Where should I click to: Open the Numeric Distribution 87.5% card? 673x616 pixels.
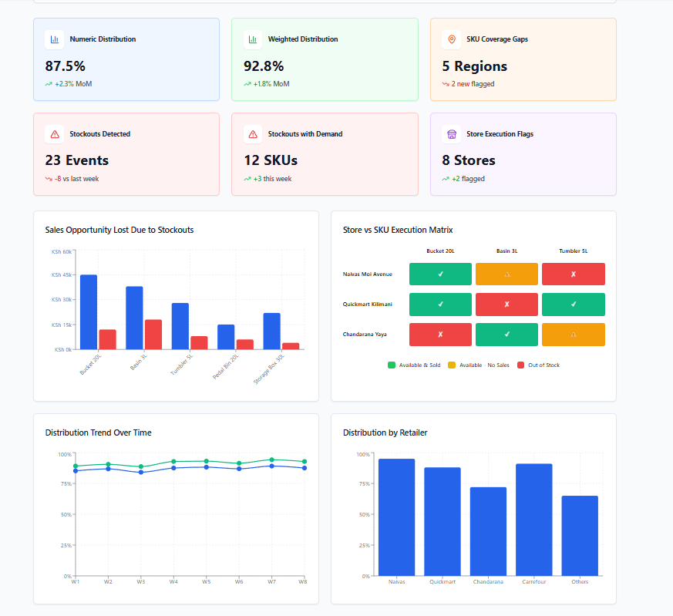[126, 59]
